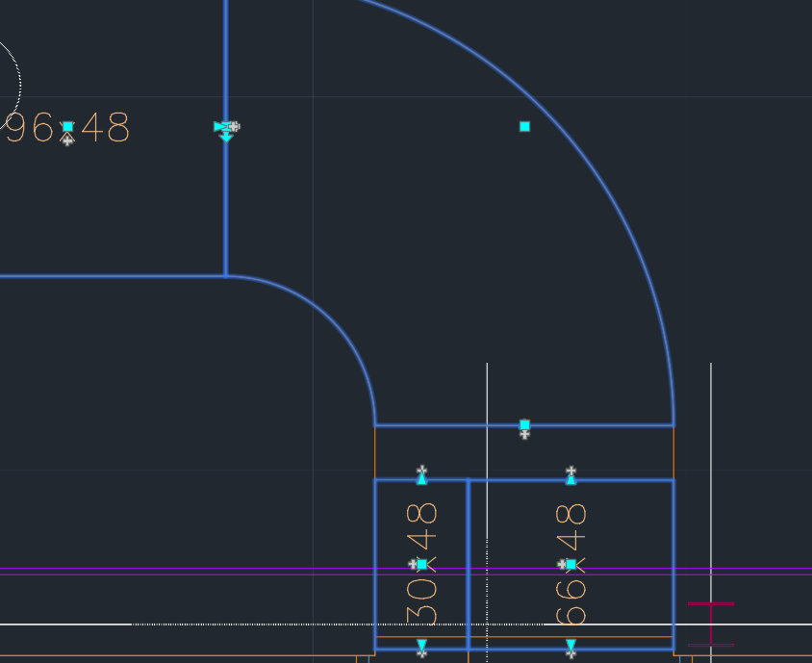Click the plus grip under the elbow's bottom edge
The width and height of the screenshot is (812, 663).
[524, 435]
